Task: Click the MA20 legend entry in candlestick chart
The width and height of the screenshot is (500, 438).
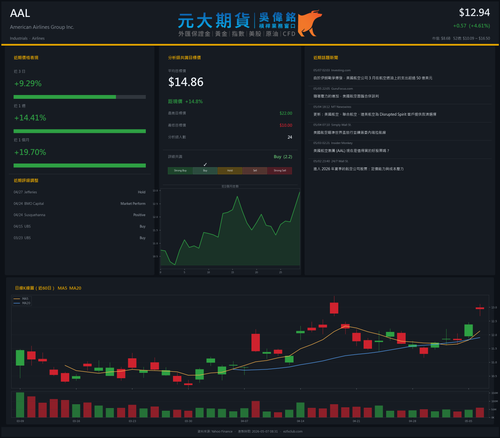Action: [x=22, y=303]
